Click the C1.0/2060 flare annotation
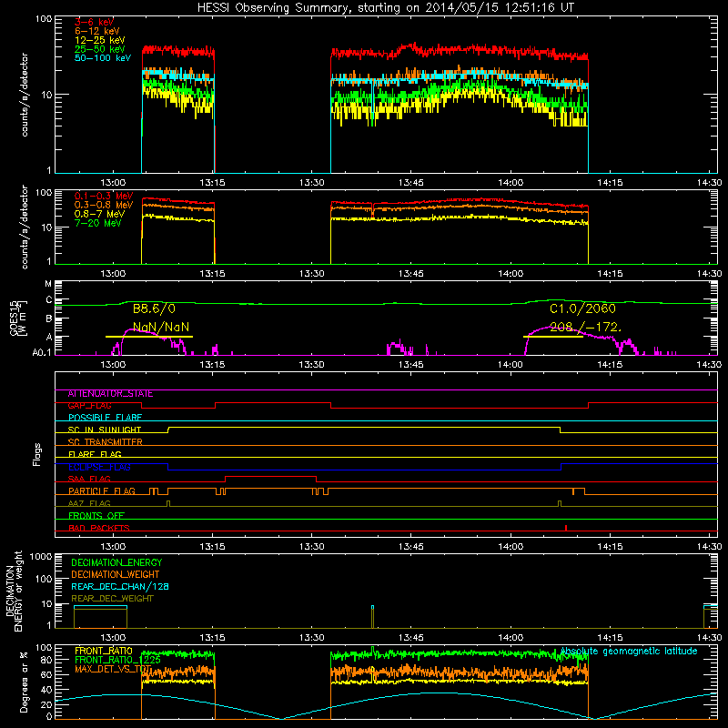Image resolution: width=728 pixels, height=728 pixels. pyautogui.click(x=582, y=308)
